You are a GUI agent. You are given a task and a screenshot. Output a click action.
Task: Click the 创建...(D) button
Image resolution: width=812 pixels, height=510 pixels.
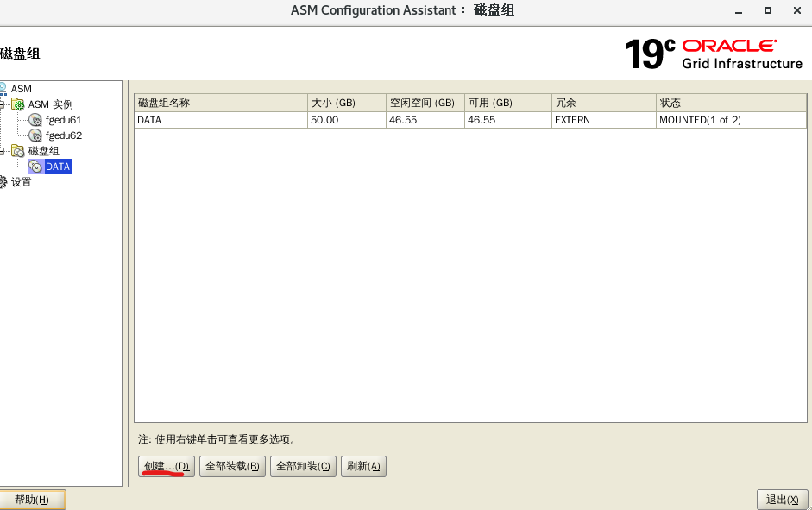pyautogui.click(x=167, y=467)
